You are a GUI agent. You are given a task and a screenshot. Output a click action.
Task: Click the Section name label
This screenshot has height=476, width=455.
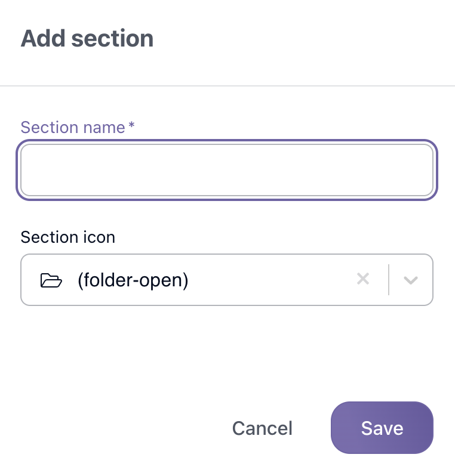click(73, 127)
